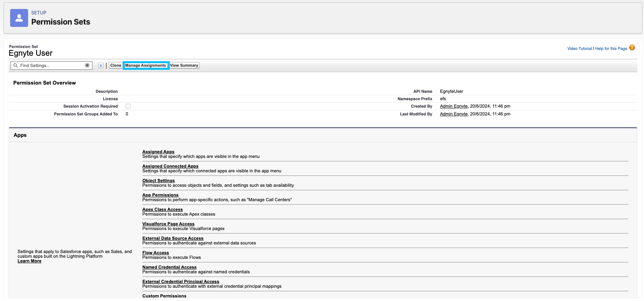Click the search magnifier icon in Find Settings

click(16, 66)
